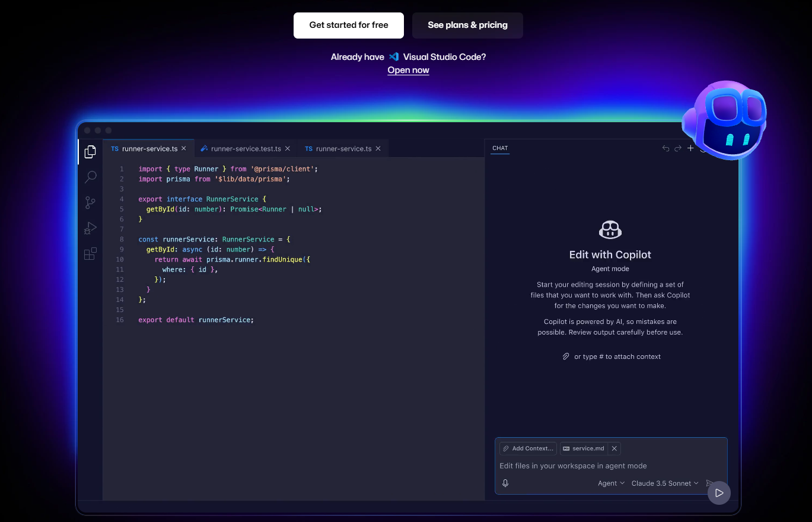This screenshot has height=522, width=812.
Task: Select the CHAT panel tab
Action: pos(500,148)
